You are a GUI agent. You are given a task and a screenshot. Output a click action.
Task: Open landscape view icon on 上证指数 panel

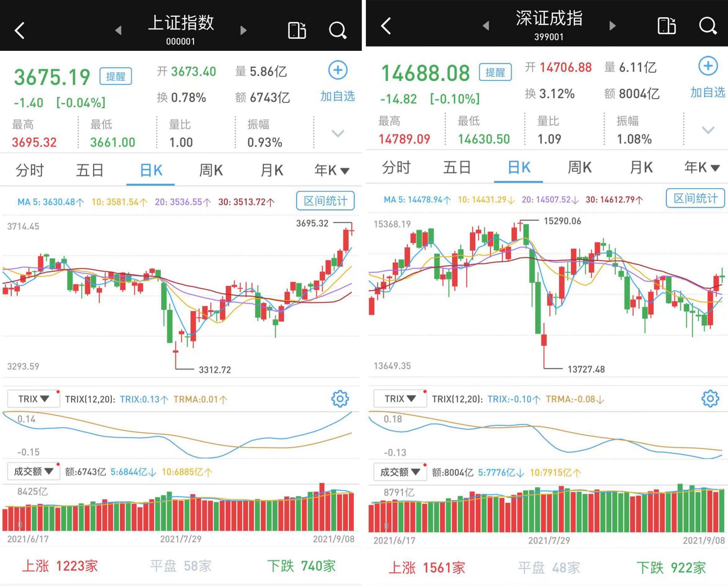click(297, 30)
